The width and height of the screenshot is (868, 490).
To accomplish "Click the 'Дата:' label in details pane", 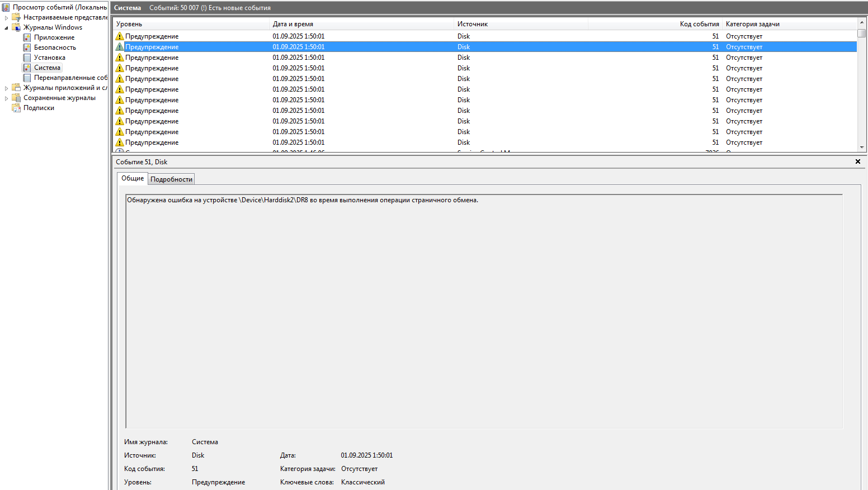I will 288,455.
